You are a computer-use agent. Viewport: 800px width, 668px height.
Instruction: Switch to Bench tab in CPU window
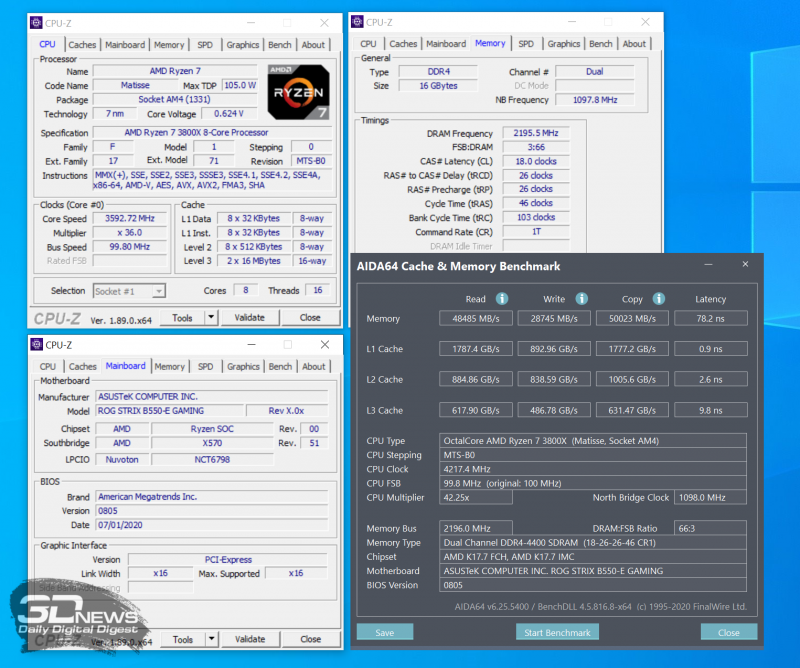[280, 45]
